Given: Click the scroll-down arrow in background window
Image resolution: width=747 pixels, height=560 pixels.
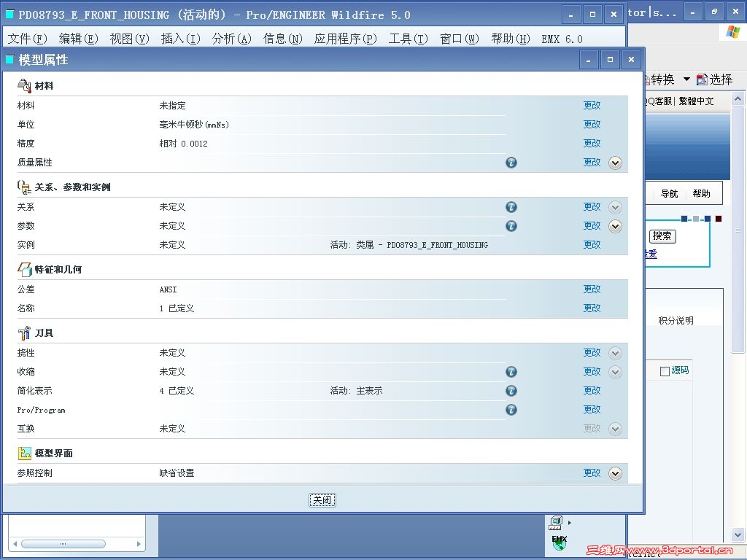Looking at the screenshot, I should [738, 535].
